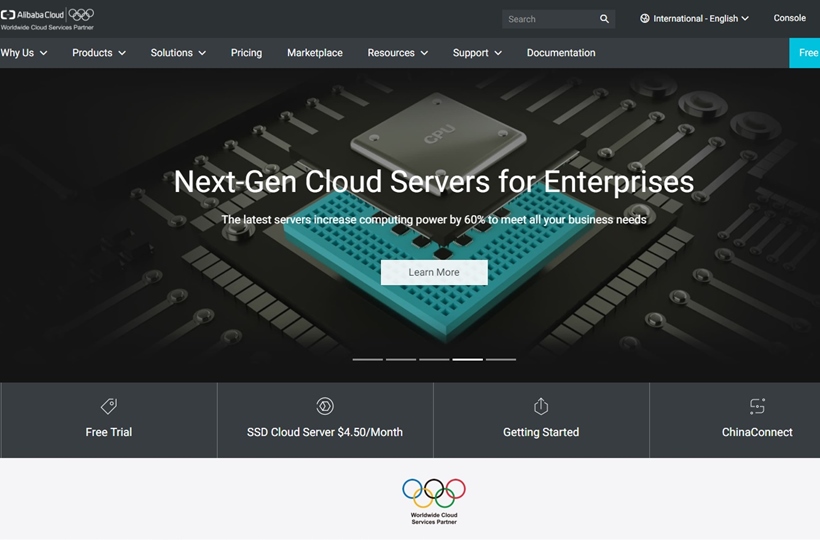Jump to the last carousel slide indicator
The height and width of the screenshot is (540, 820).
[x=501, y=359]
